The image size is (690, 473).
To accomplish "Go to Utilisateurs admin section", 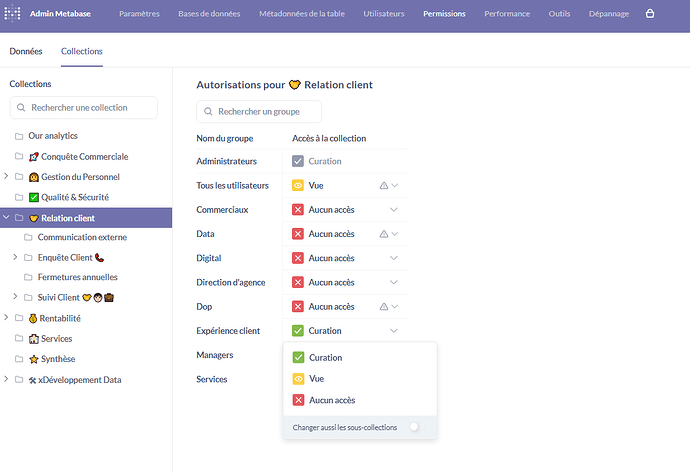I will click(x=384, y=14).
